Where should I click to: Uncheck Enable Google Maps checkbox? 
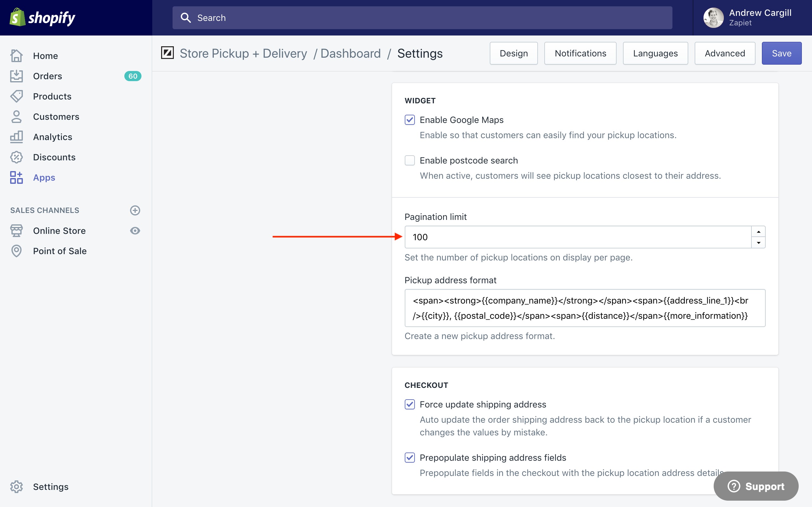410,120
